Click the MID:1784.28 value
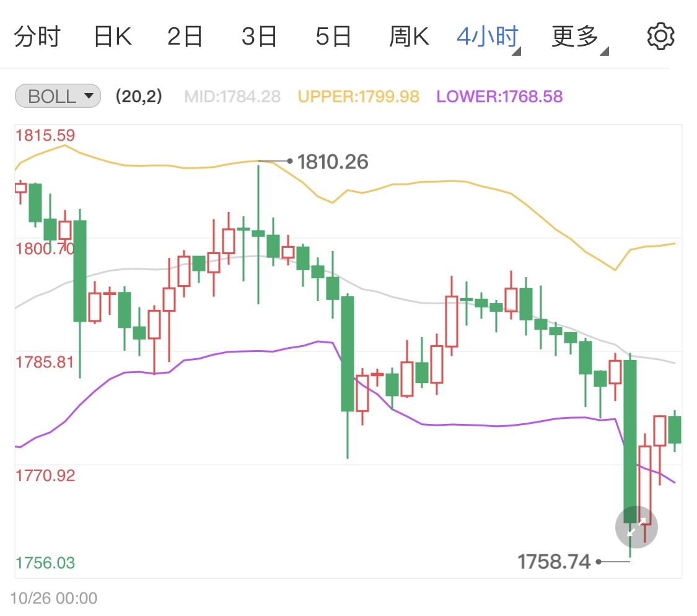697x616 pixels. click(x=232, y=96)
